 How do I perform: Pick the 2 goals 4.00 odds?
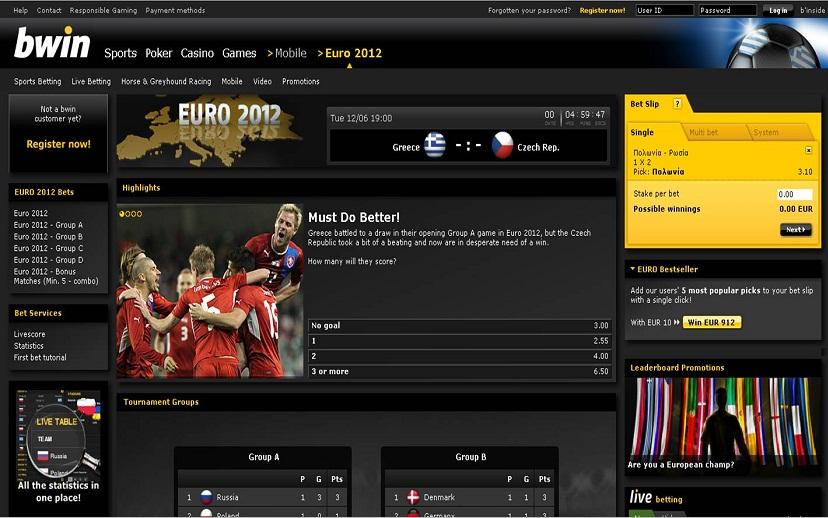(459, 356)
